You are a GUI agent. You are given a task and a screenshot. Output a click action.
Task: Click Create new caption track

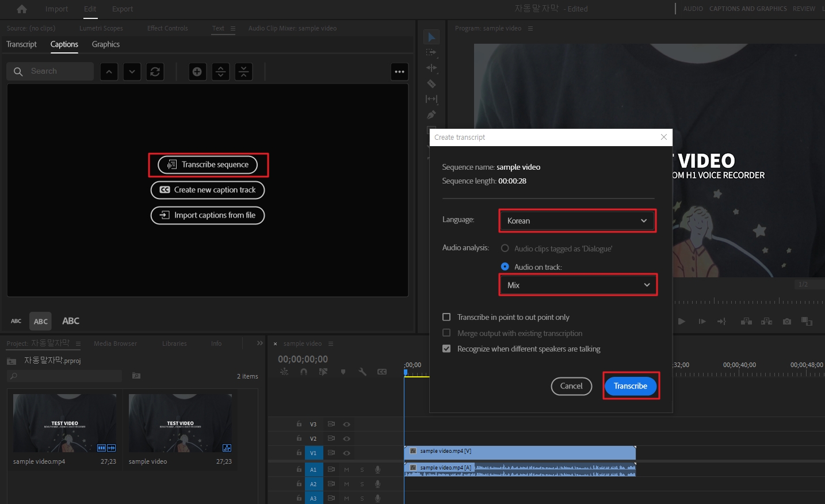208,190
